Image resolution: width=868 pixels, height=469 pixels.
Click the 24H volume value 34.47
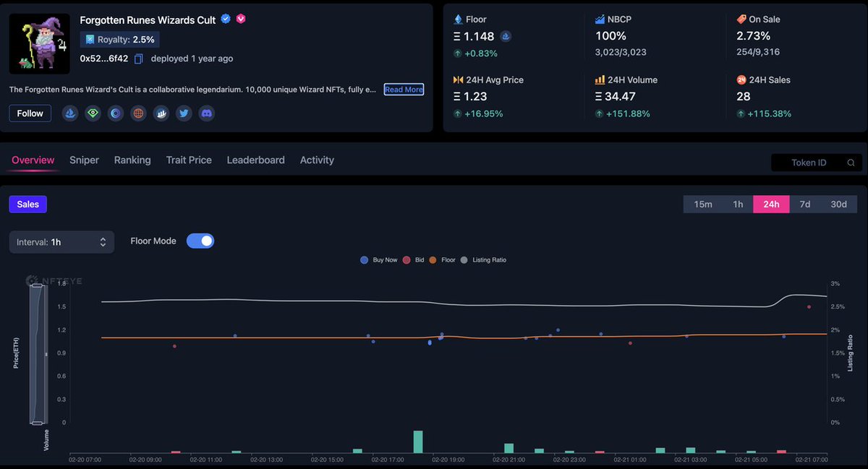coord(615,96)
